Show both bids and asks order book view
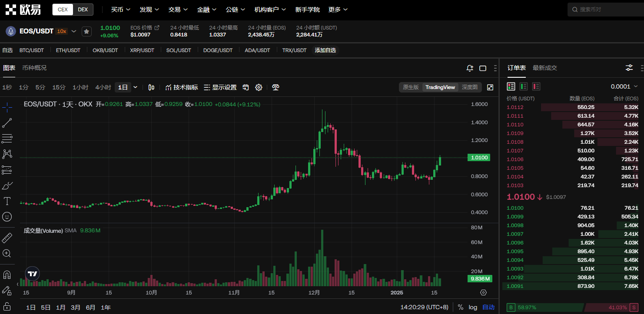644x314 pixels. [511, 86]
